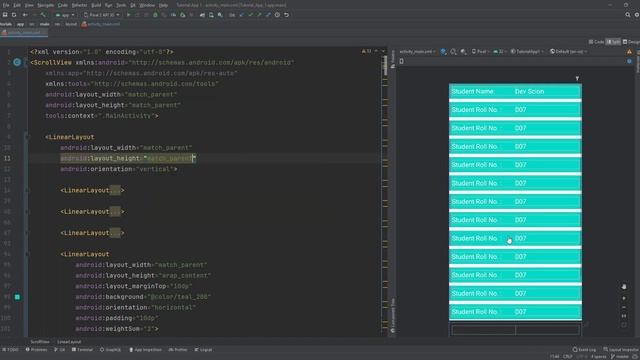Click the design surface layers icon
The image size is (640, 360).
pos(443,51)
